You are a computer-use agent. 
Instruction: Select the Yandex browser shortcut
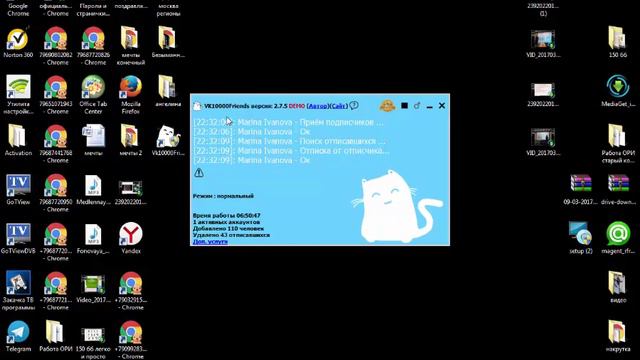pos(131,238)
